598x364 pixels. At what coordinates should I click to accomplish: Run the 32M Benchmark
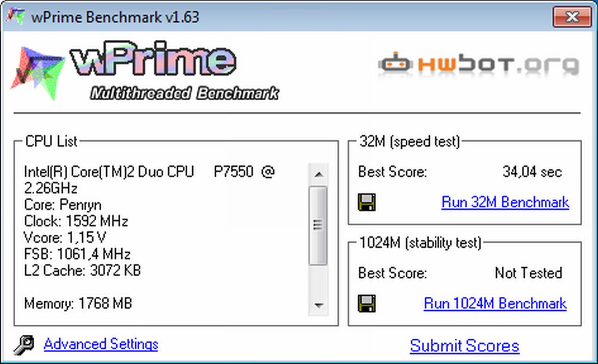(x=504, y=202)
